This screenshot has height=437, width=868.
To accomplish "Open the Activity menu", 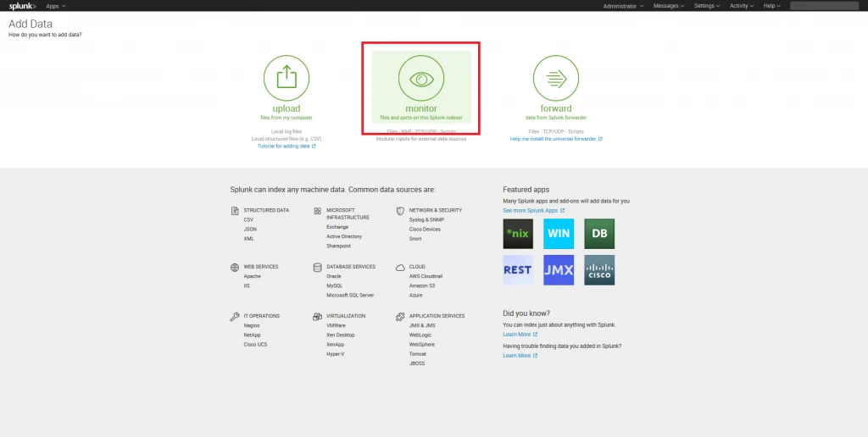I will coord(742,6).
